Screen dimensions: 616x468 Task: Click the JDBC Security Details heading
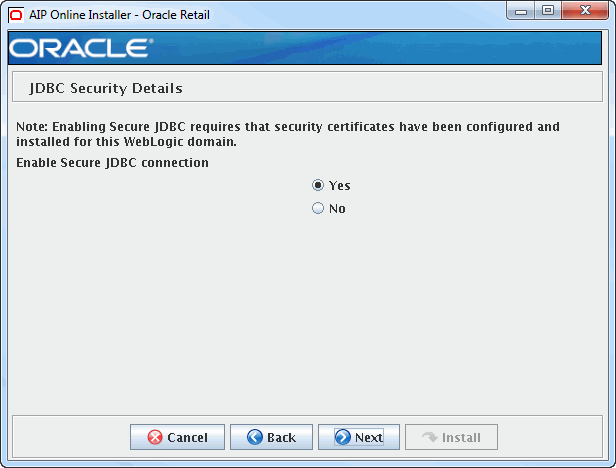coord(106,88)
